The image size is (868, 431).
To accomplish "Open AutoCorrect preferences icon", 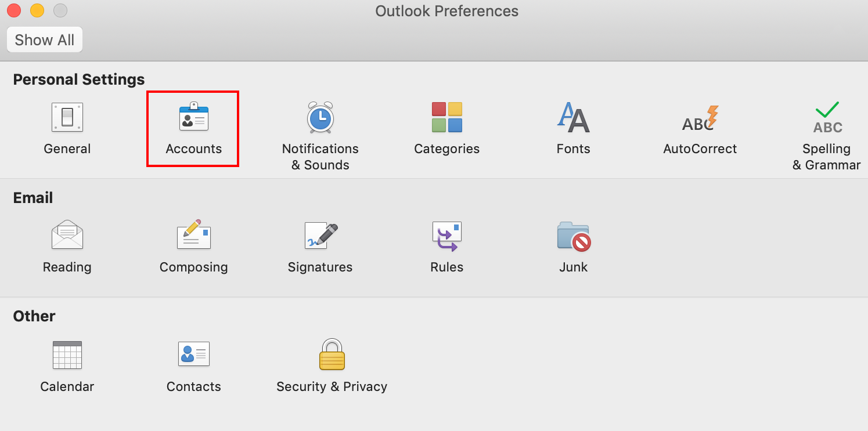I will (x=700, y=118).
